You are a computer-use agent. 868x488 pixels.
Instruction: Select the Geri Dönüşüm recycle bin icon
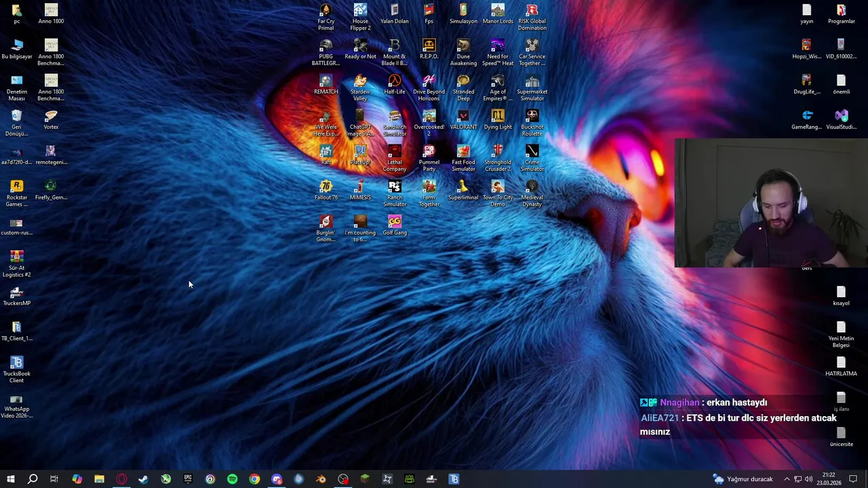(x=17, y=123)
